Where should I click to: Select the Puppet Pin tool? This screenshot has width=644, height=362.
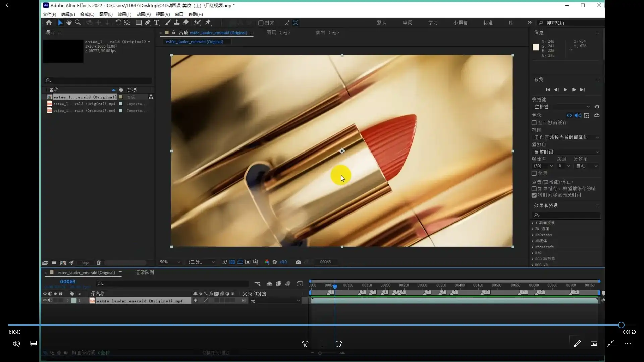point(208,22)
